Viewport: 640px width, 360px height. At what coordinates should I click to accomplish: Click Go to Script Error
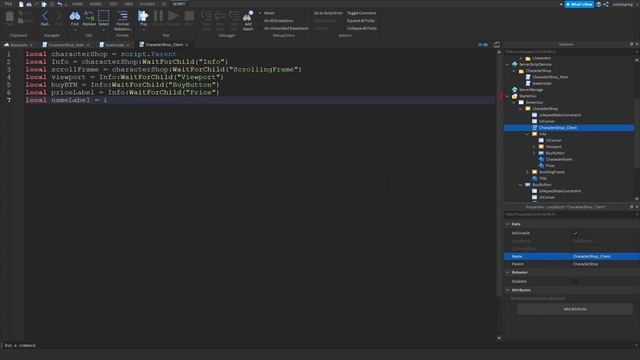point(328,13)
